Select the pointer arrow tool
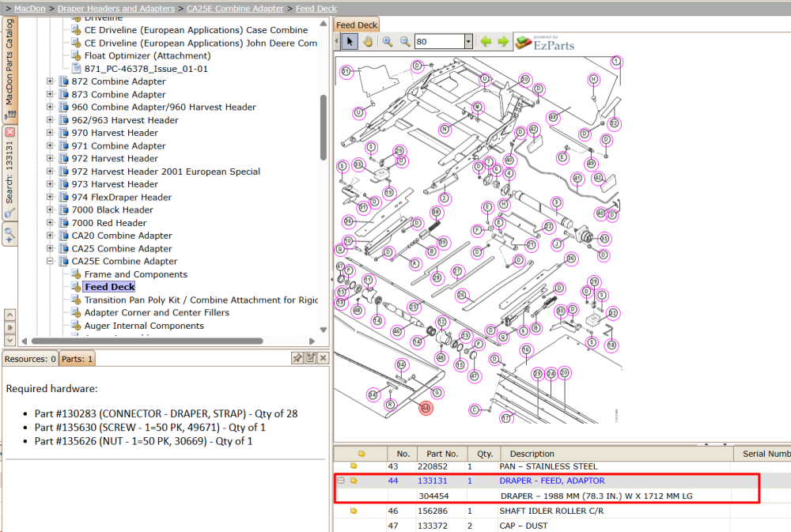 pos(350,41)
